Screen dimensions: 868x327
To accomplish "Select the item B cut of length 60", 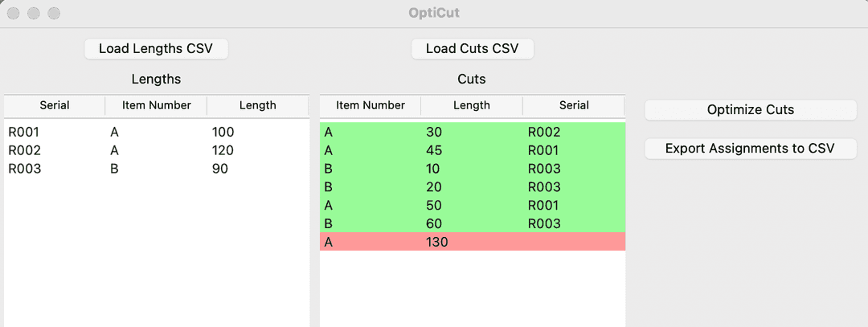I will [472, 223].
